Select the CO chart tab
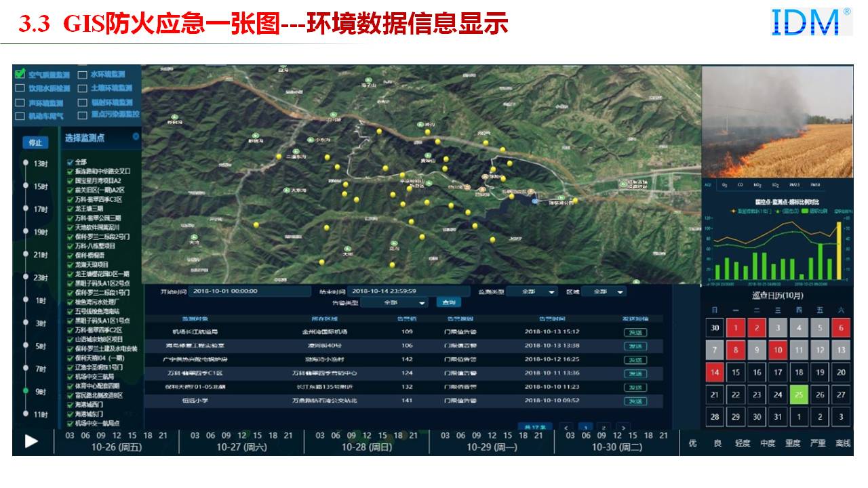 pos(741,184)
